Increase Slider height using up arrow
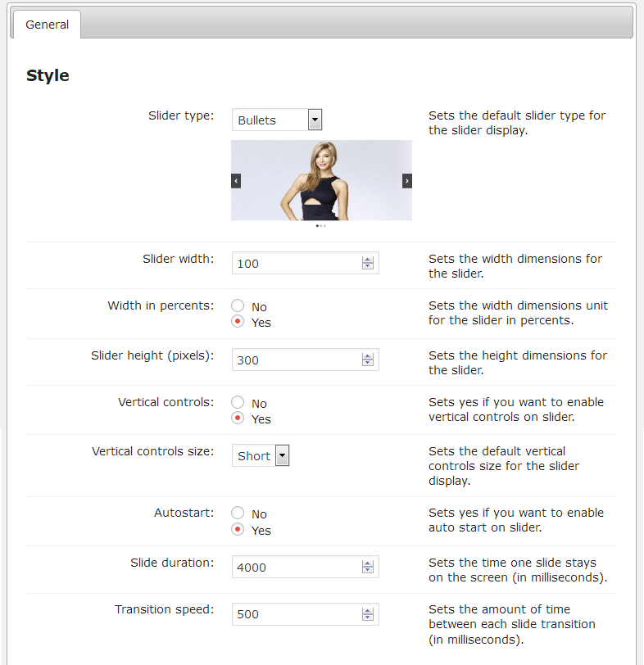 point(368,356)
